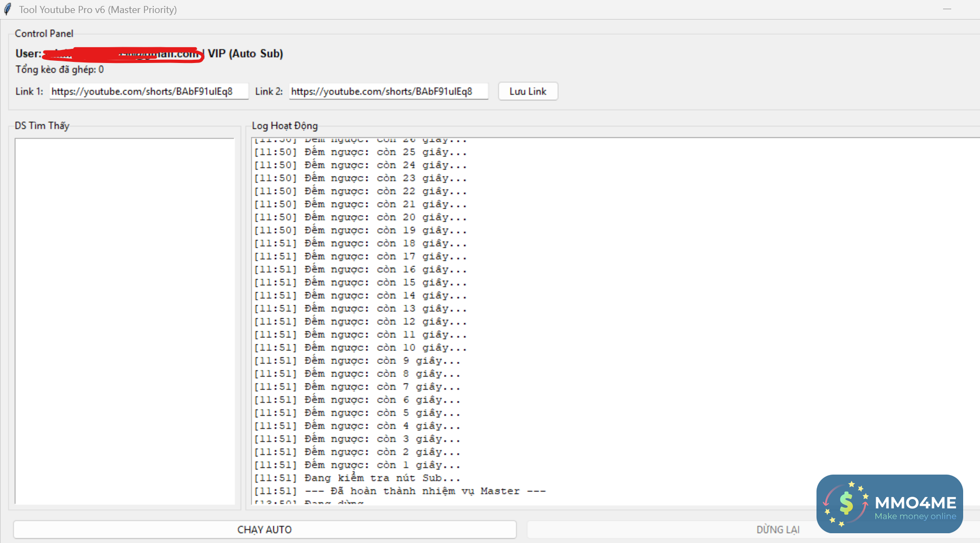Image resolution: width=980 pixels, height=543 pixels.
Task: Select log line 'Đếm ngược: còn 21 giây...'
Action: coord(361,204)
